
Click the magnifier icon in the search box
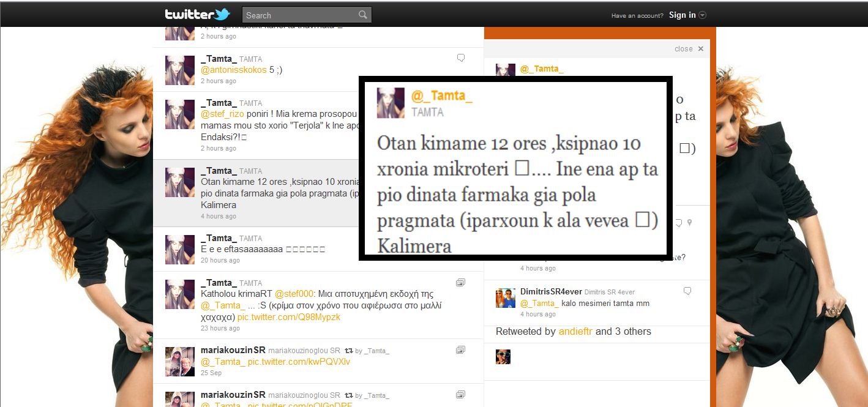tap(363, 15)
